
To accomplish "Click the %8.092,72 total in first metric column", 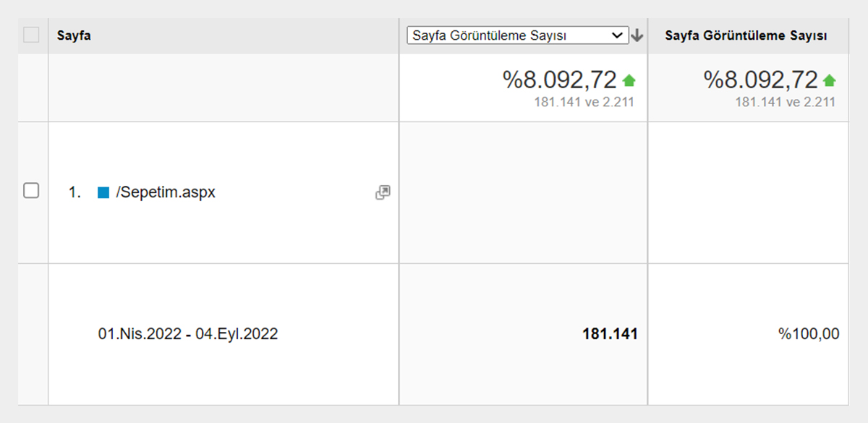I will 559,80.
